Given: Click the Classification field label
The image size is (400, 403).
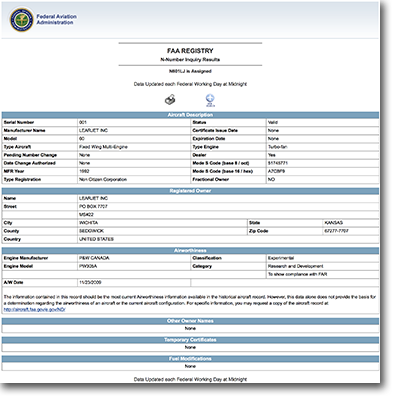Looking at the screenshot, I should coord(207,258).
